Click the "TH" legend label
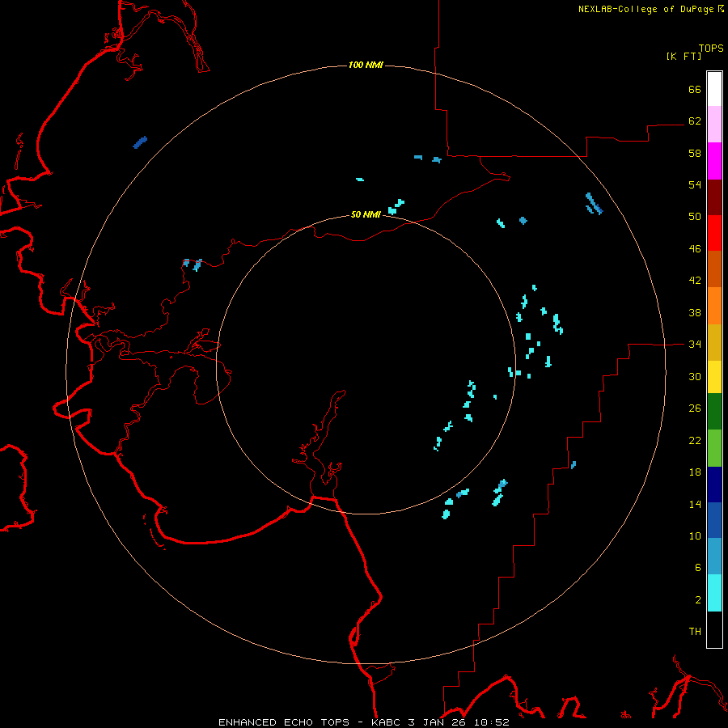728x728 pixels. coord(695,632)
